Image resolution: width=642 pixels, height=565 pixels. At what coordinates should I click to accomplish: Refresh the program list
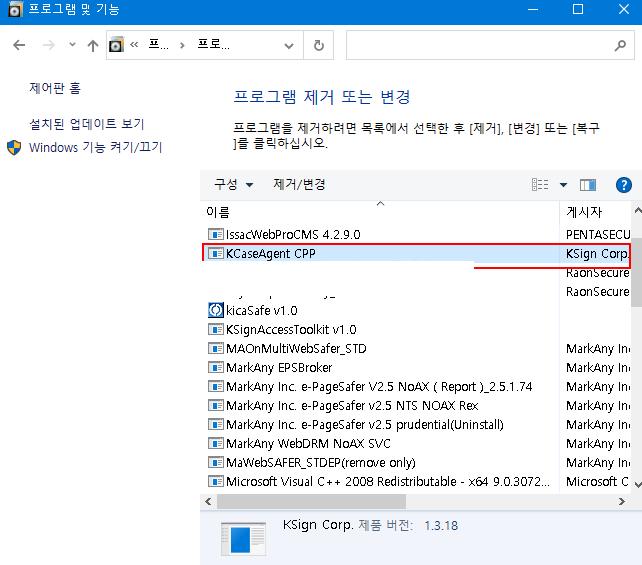click(x=319, y=45)
